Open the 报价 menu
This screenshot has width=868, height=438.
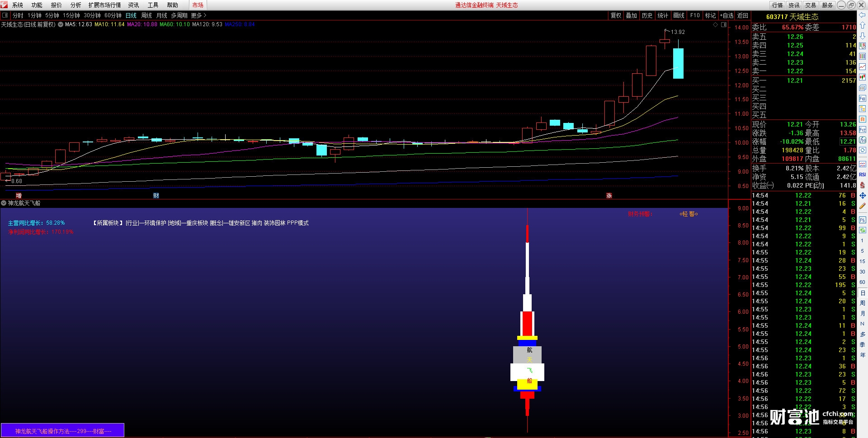pos(57,5)
